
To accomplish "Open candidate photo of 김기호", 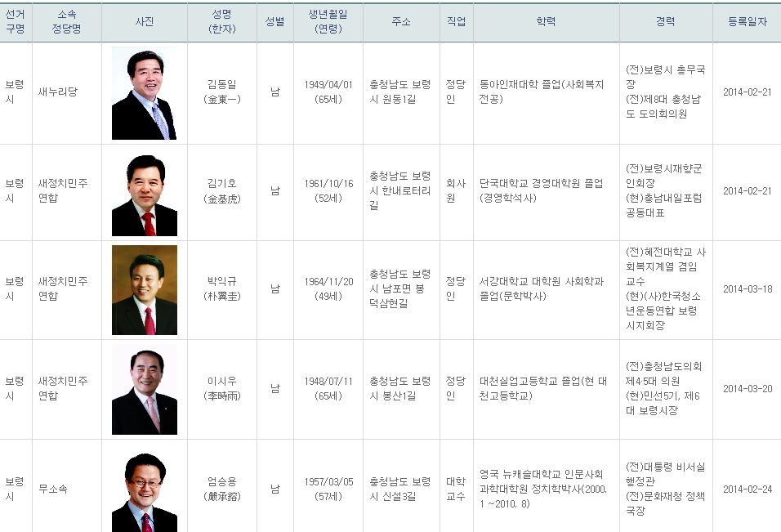I will click(x=145, y=194).
